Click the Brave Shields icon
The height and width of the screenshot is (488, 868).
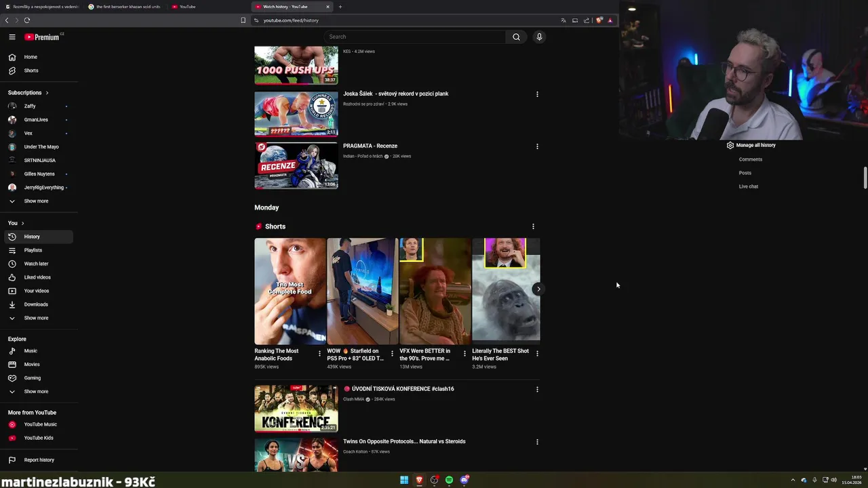[599, 20]
